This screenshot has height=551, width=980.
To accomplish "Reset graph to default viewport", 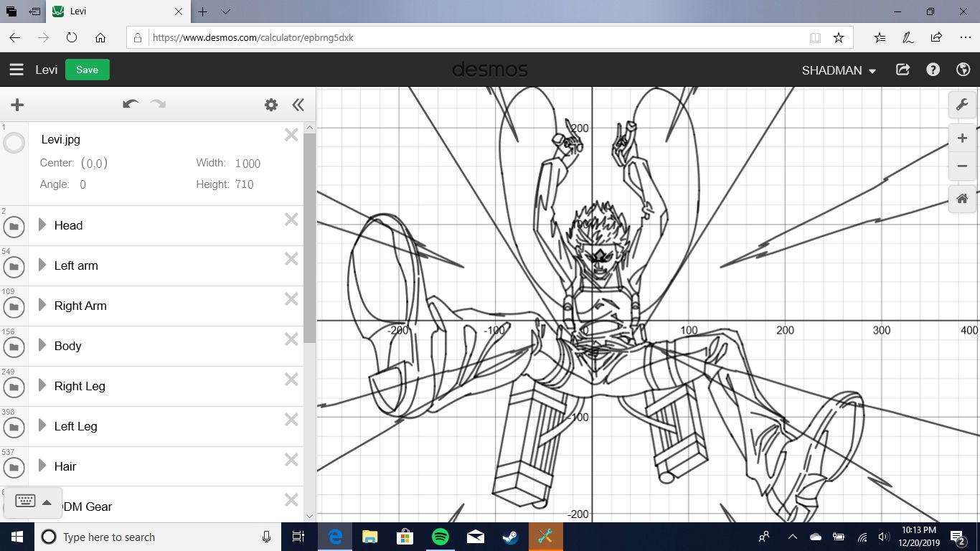I will click(962, 199).
